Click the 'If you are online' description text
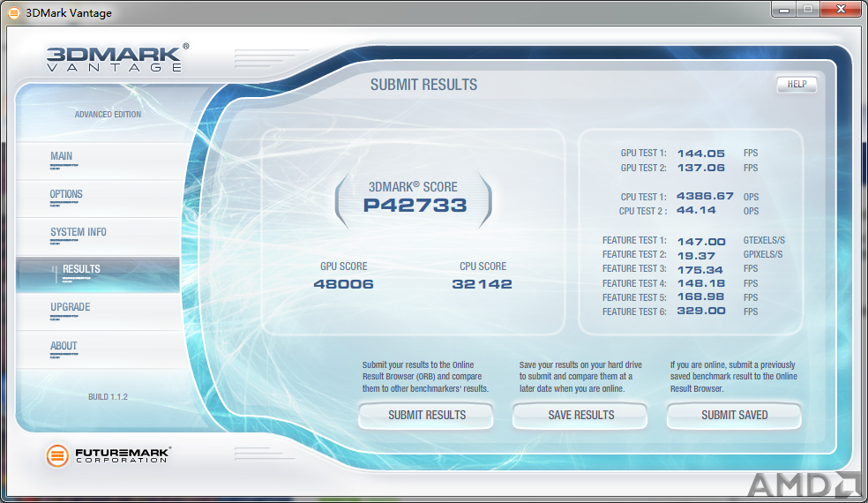868x503 pixels. [x=734, y=377]
